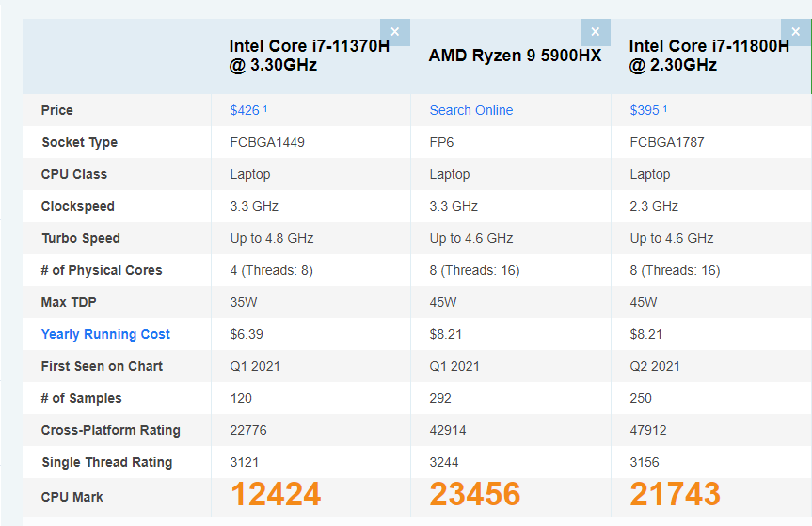
Task: Click the CPU Mark score 12424
Action: tap(276, 494)
